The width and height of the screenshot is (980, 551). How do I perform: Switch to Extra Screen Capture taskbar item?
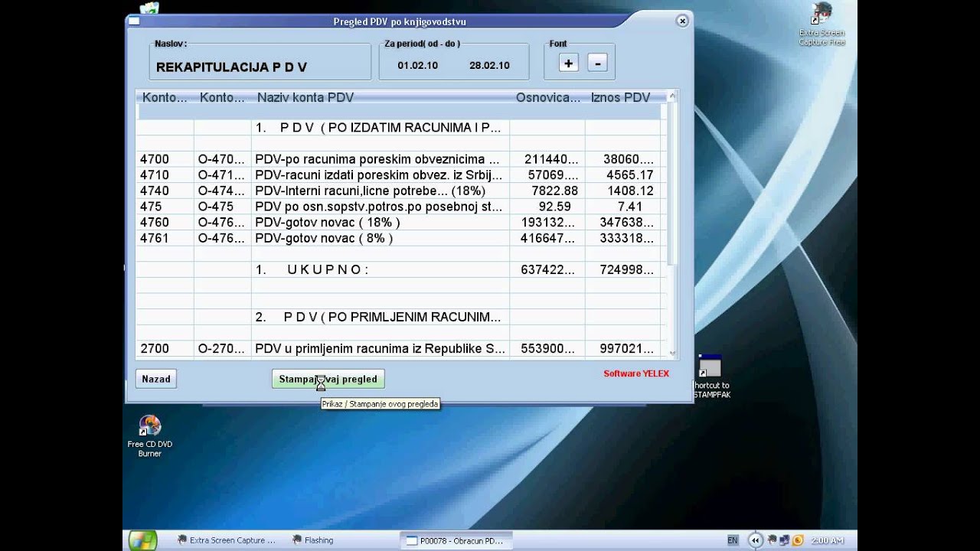[x=226, y=540]
